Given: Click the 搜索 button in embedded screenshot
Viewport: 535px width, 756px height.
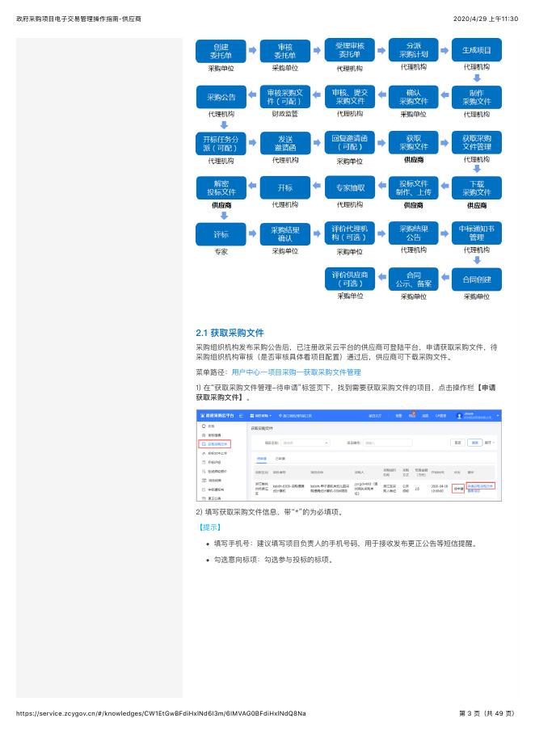Looking at the screenshot, I should click(474, 442).
